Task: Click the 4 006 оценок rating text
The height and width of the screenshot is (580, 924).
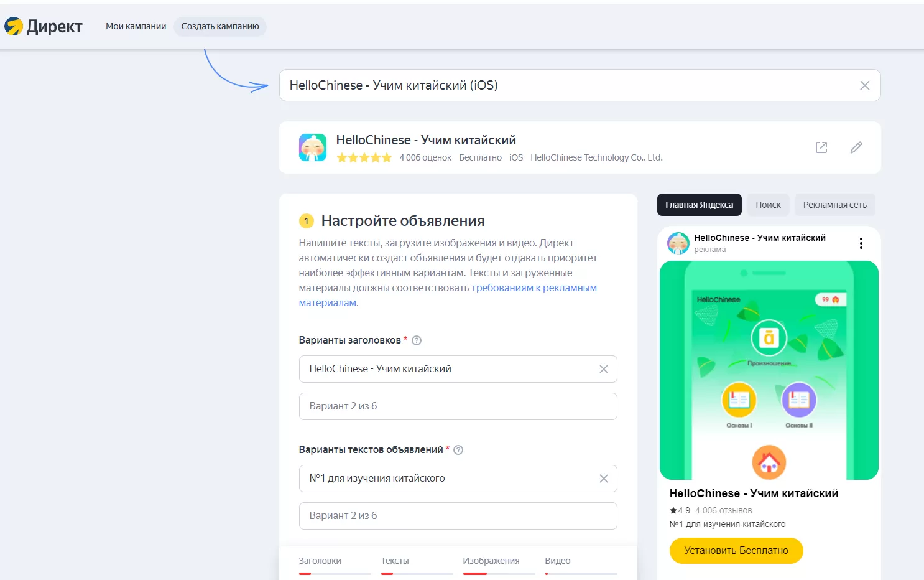Action: click(425, 157)
